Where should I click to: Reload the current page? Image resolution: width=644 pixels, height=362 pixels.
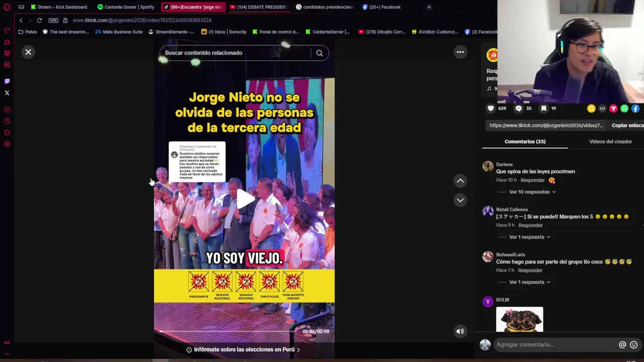(x=39, y=20)
